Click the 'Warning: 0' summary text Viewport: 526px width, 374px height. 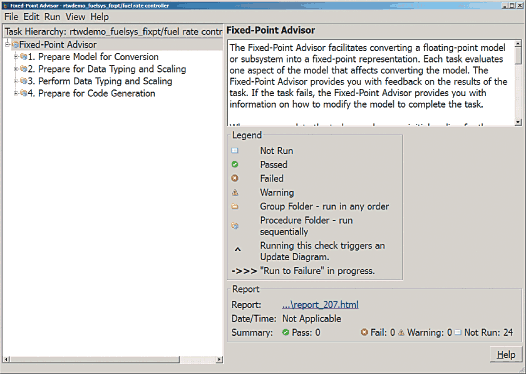[430, 333]
